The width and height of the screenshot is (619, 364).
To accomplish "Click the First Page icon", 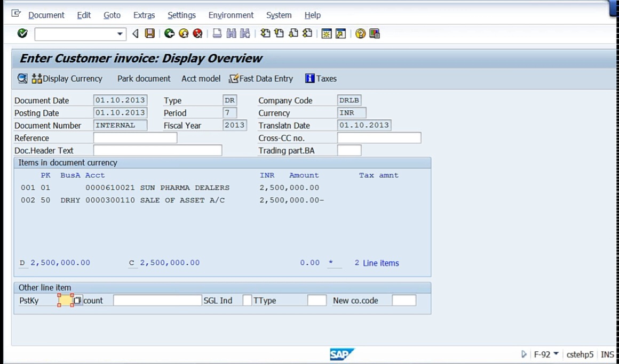I will point(265,34).
